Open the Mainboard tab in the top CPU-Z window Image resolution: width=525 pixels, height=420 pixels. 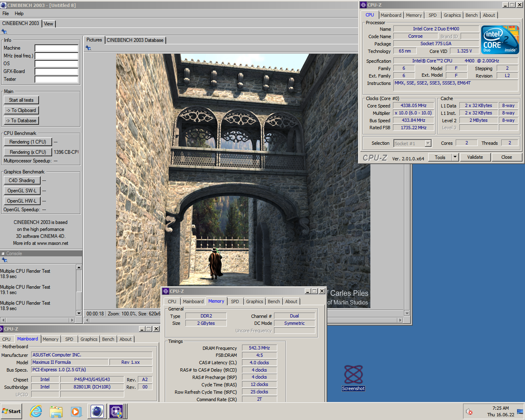click(x=391, y=15)
